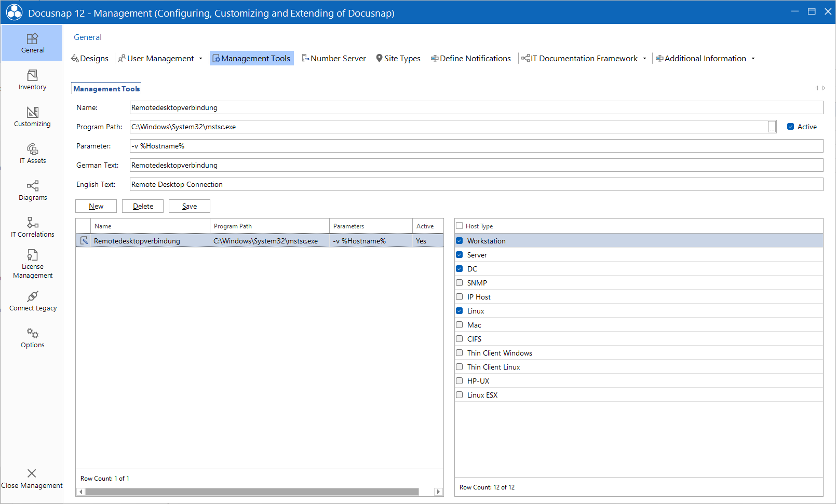The height and width of the screenshot is (504, 836).
Task: Uncheck the Linux host type
Action: click(459, 311)
